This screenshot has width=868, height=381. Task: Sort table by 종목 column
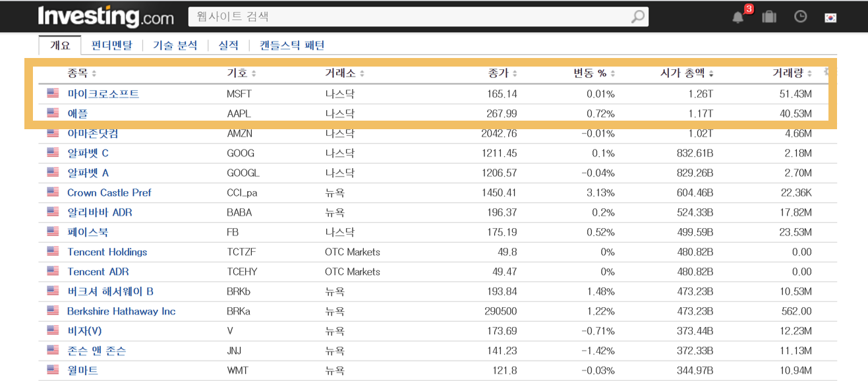pyautogui.click(x=82, y=73)
